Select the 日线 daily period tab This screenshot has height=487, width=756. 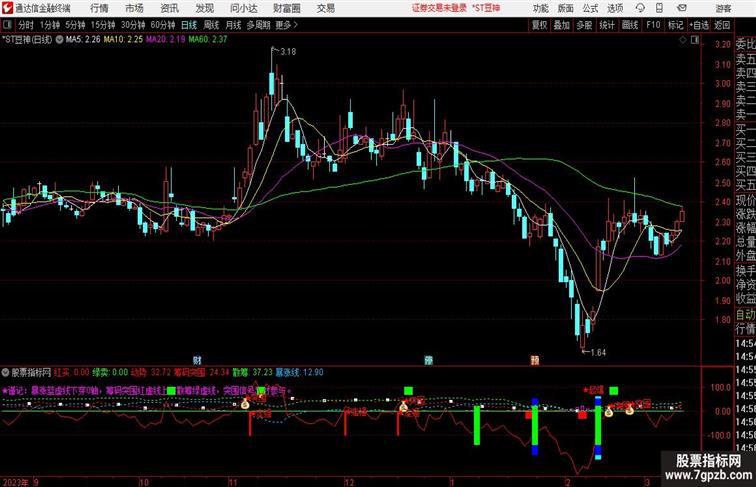tap(189, 25)
